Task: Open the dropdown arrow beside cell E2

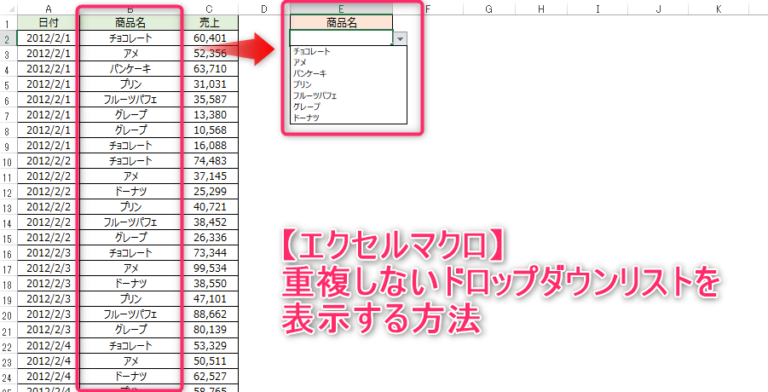Action: [x=401, y=39]
